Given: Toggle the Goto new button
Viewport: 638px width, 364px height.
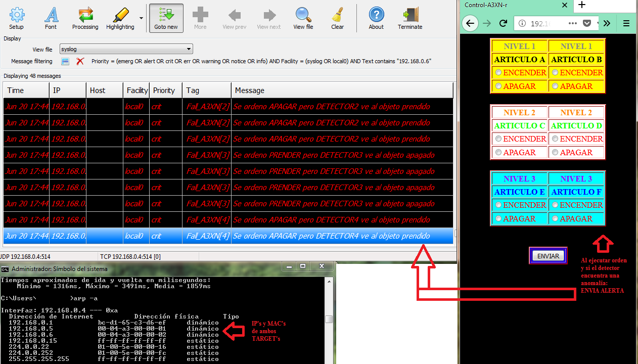Looking at the screenshot, I should point(166,18).
